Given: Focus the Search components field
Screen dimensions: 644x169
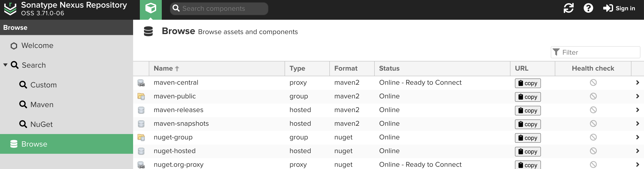Looking at the screenshot, I should pos(219,9).
